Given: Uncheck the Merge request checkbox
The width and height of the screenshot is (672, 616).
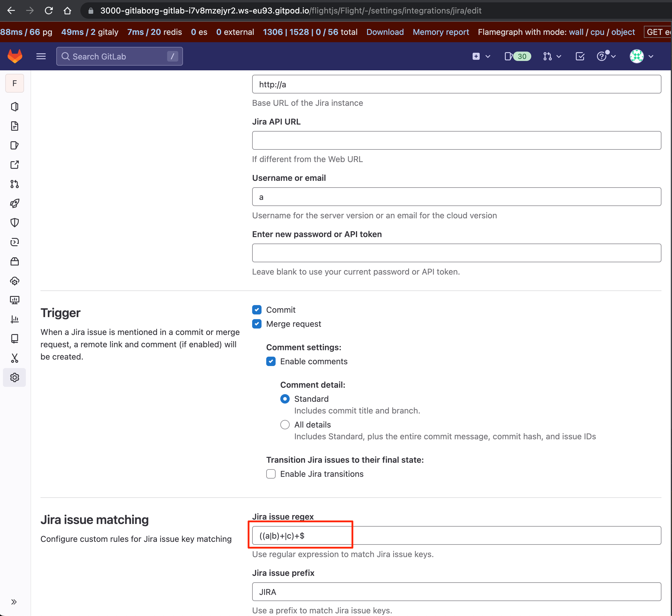Looking at the screenshot, I should pyautogui.click(x=257, y=324).
